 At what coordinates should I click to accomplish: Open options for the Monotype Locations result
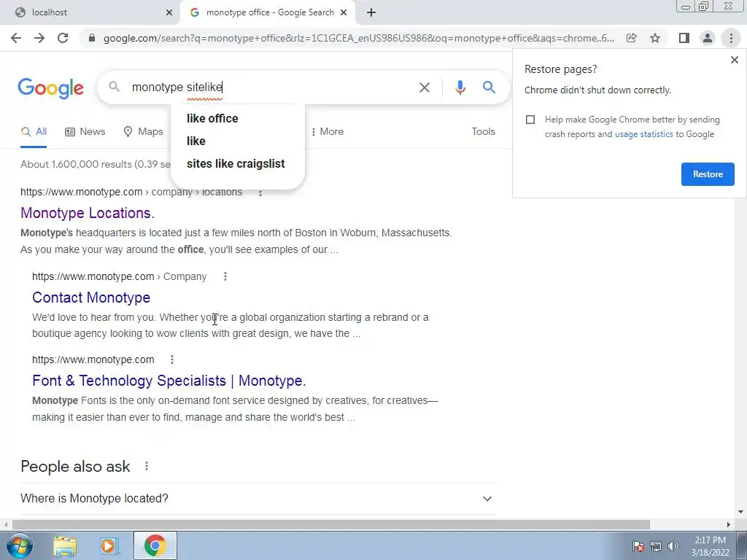(x=260, y=192)
